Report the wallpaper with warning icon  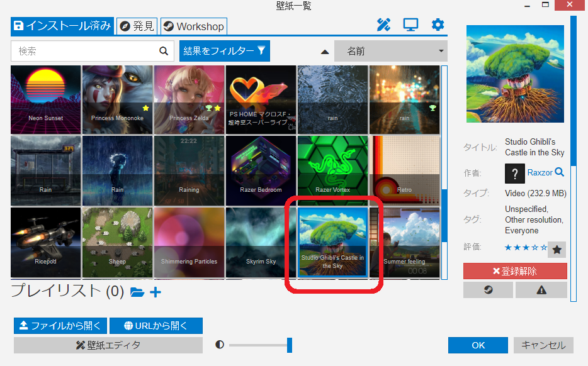[x=541, y=290]
